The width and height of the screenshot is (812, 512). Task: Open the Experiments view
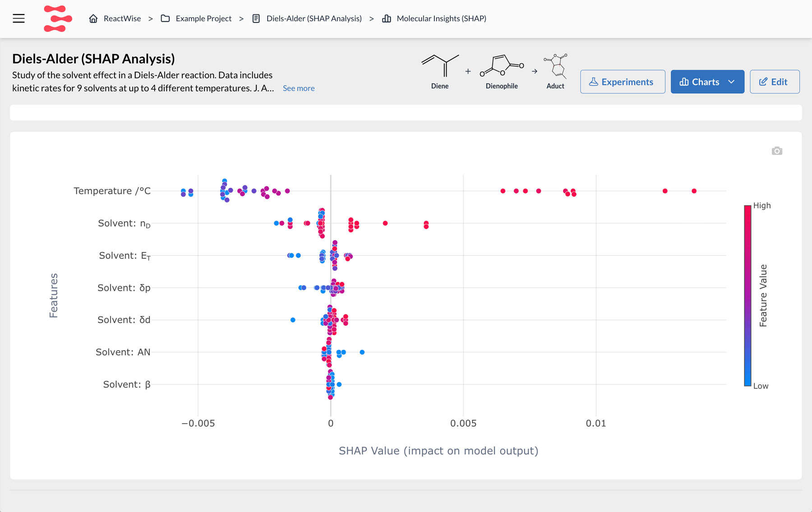(x=623, y=82)
